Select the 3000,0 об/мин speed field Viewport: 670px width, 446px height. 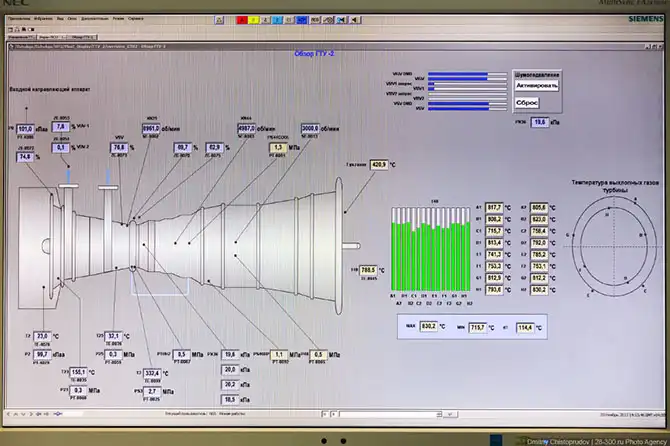310,128
